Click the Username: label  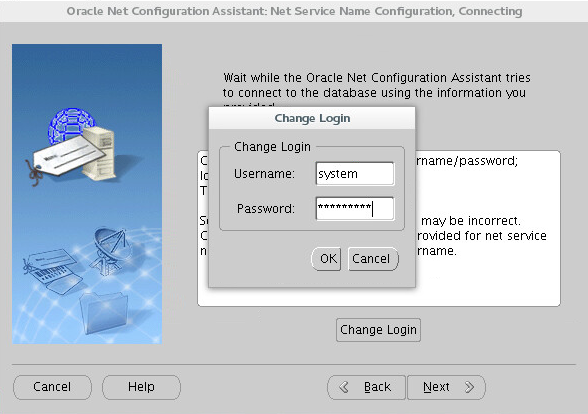click(x=264, y=174)
